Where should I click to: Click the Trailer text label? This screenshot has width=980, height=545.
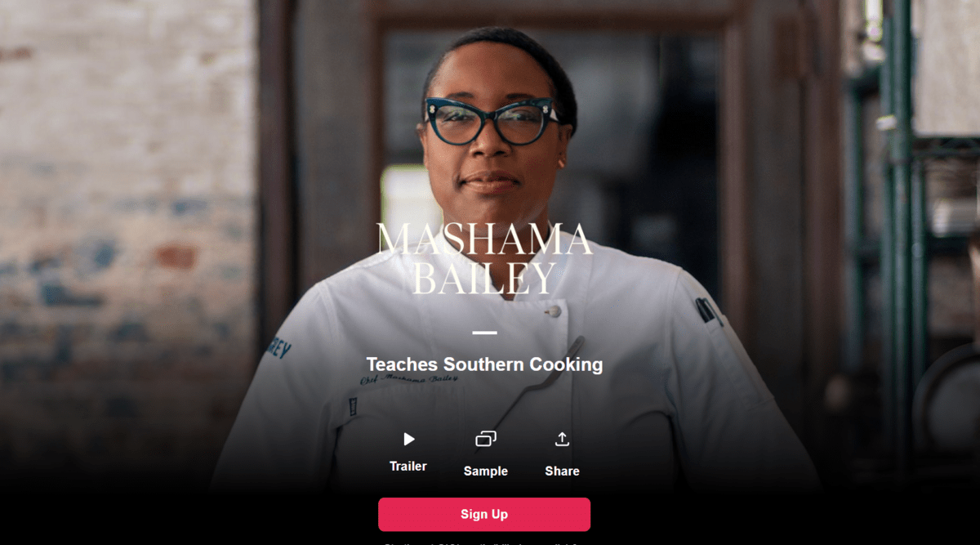click(x=408, y=466)
